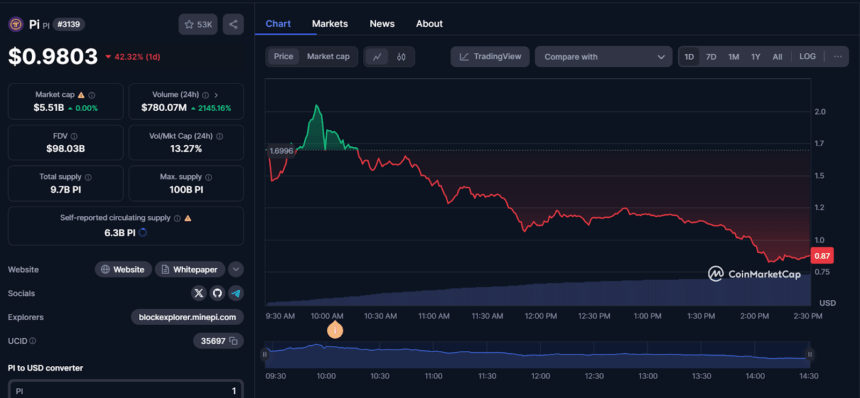Click the Pi coin logo icon
The image size is (860, 398).
[15, 24]
